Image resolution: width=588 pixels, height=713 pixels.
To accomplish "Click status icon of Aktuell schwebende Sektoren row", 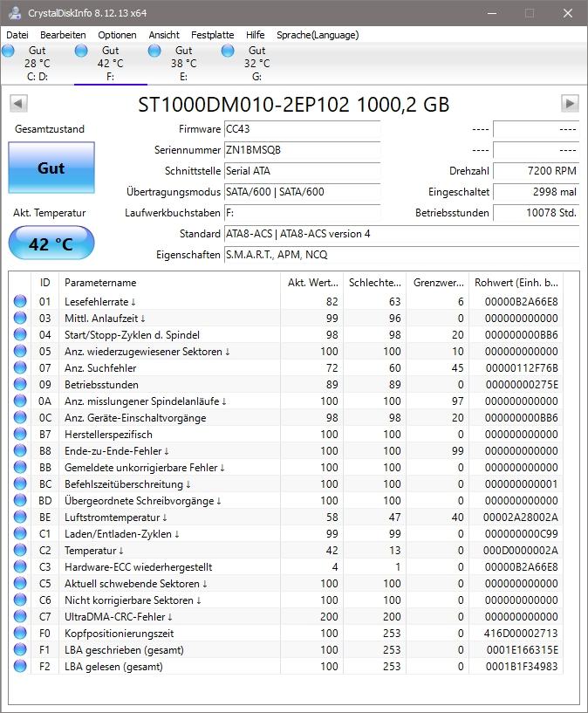I will tap(20, 584).
